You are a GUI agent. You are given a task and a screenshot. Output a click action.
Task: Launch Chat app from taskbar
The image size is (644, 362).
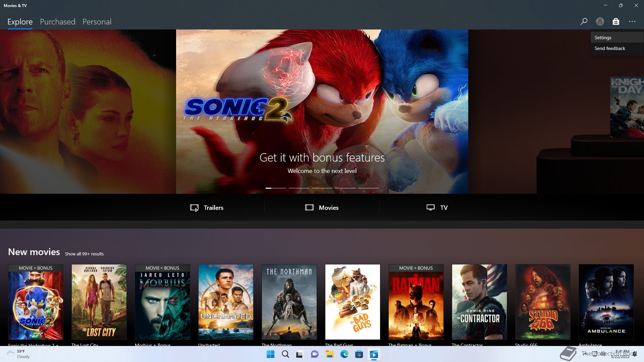point(315,354)
